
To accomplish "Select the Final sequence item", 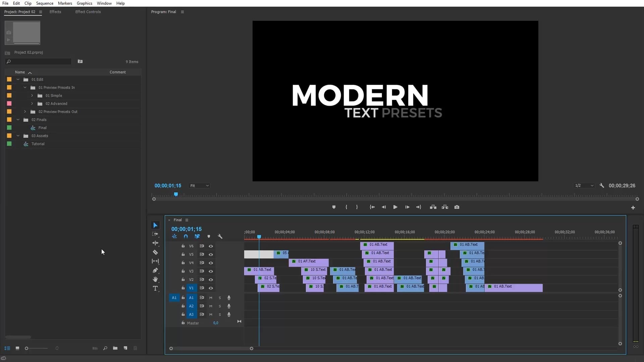I will point(43,128).
